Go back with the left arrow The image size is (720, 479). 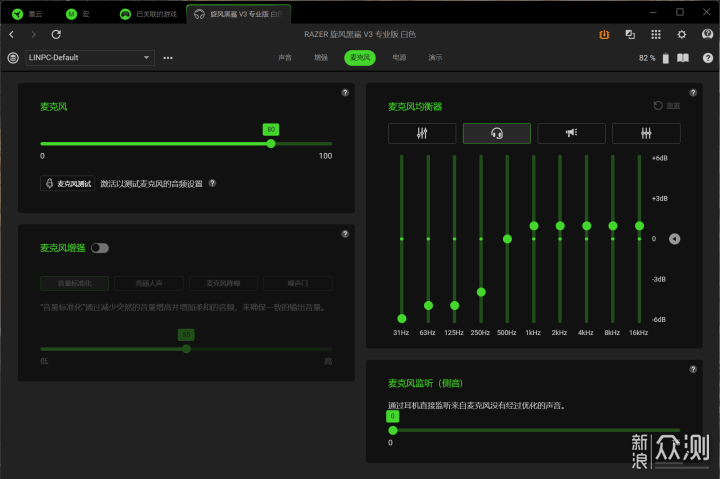click(11, 34)
